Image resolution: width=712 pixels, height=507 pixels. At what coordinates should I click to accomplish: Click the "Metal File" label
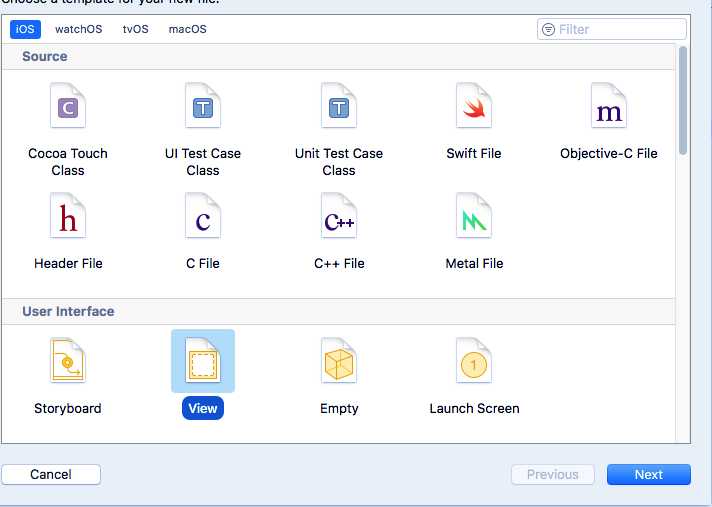pyautogui.click(x=474, y=263)
